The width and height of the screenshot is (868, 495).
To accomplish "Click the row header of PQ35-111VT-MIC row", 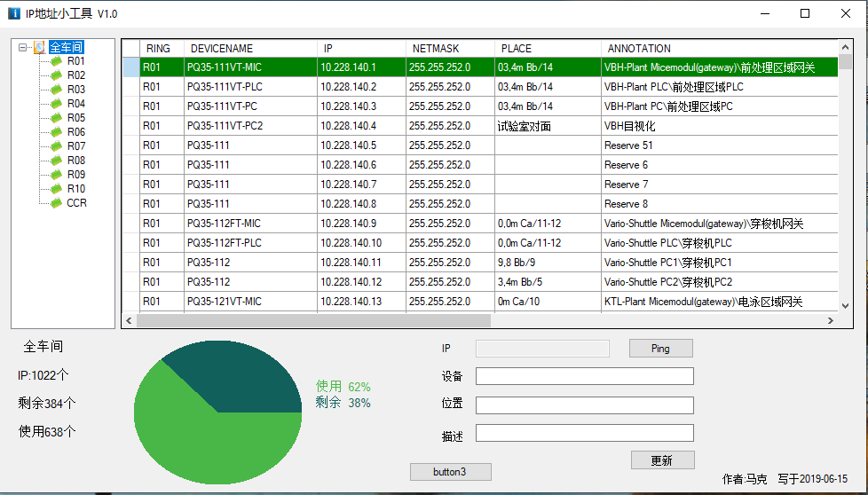I will coord(130,67).
